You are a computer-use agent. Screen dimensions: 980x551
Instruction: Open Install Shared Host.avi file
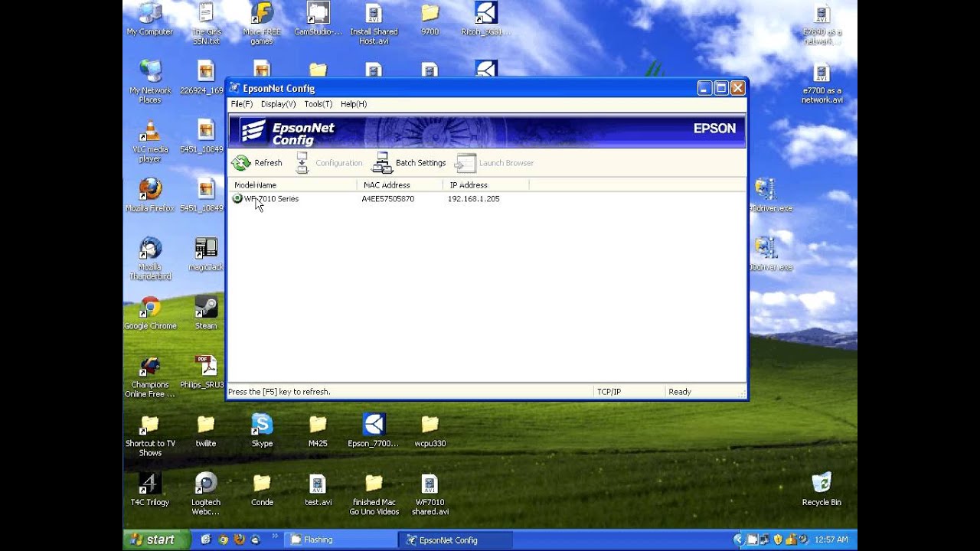(x=374, y=22)
